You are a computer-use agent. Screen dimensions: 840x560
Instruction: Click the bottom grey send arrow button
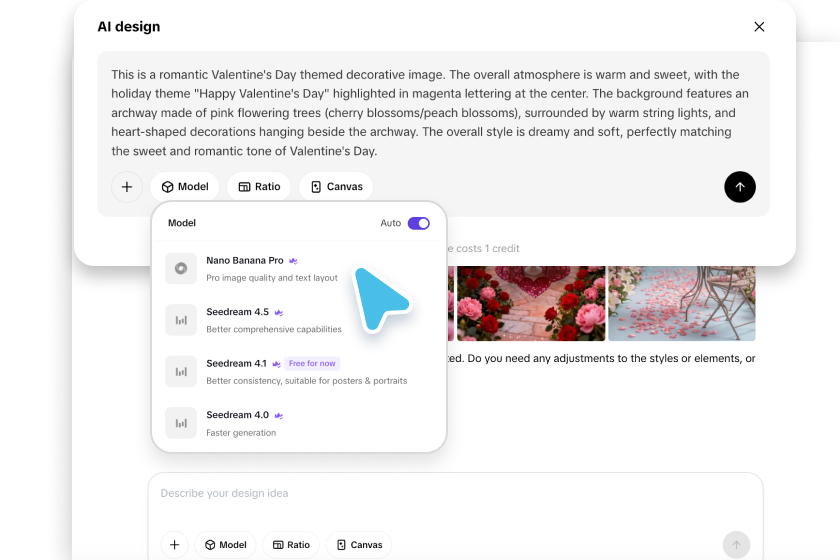coord(736,545)
